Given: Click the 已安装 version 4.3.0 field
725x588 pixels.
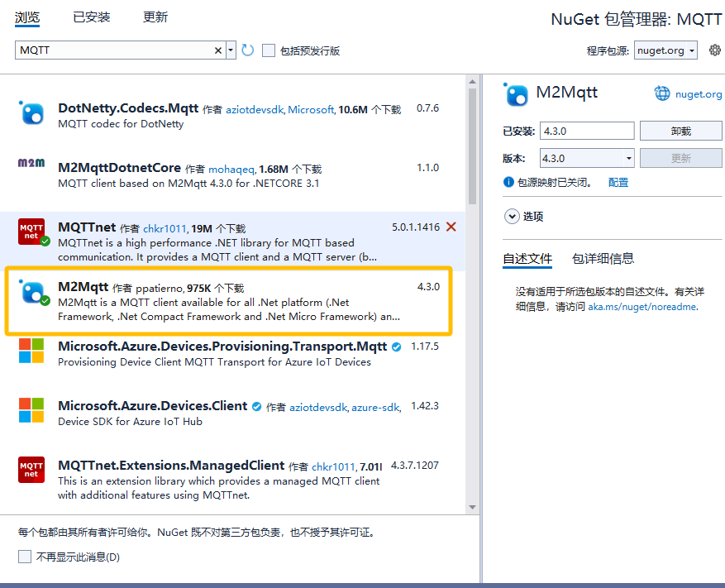Looking at the screenshot, I should point(587,131).
